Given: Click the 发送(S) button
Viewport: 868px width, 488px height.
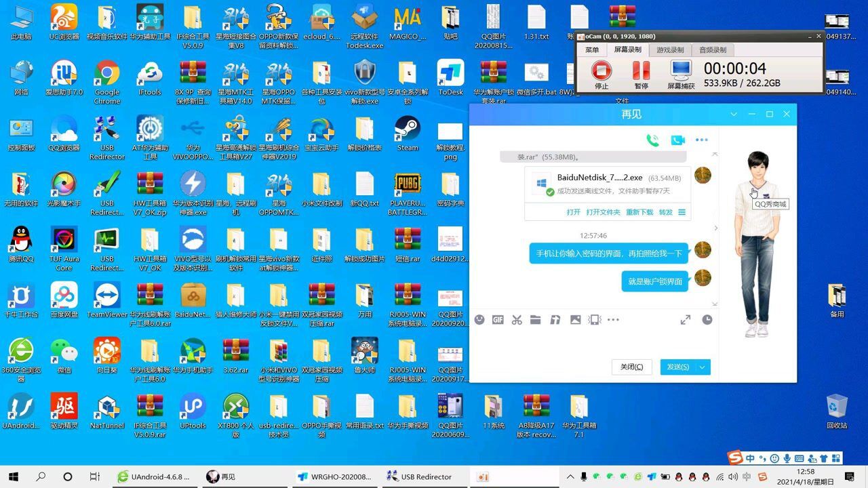Looking at the screenshot, I should tap(678, 367).
